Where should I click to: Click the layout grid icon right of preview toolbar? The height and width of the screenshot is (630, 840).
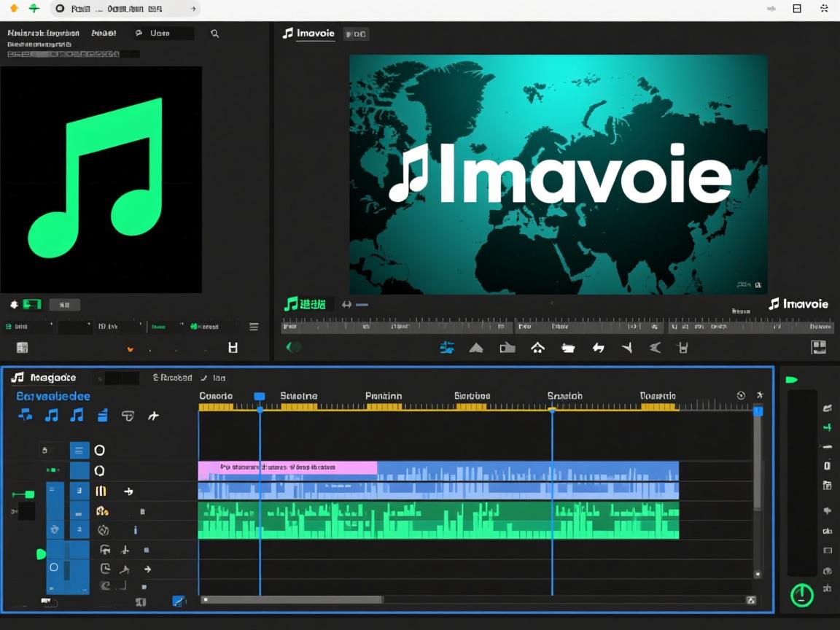click(x=818, y=347)
